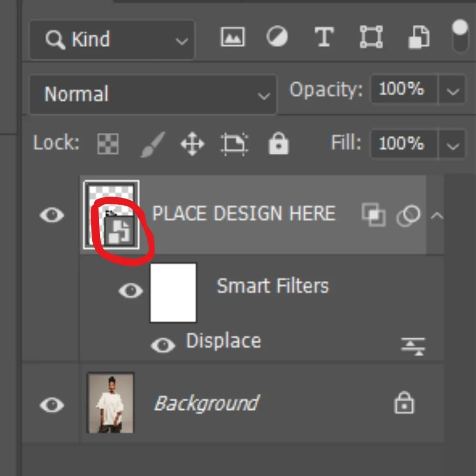This screenshot has width=476, height=476.
Task: Select the Background layer name
Action: 207,404
